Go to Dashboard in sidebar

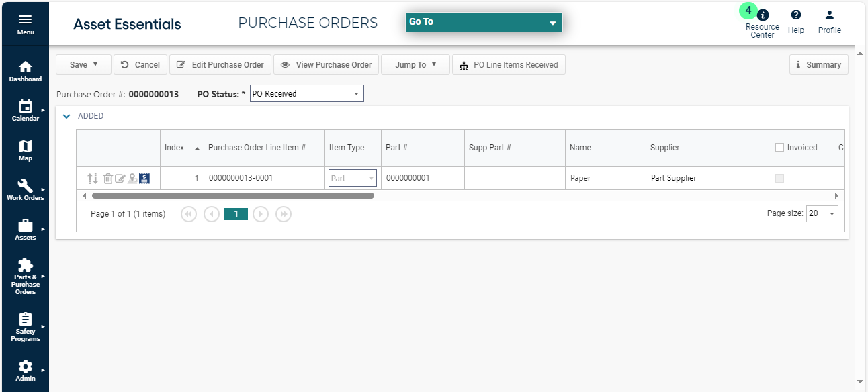[25, 72]
